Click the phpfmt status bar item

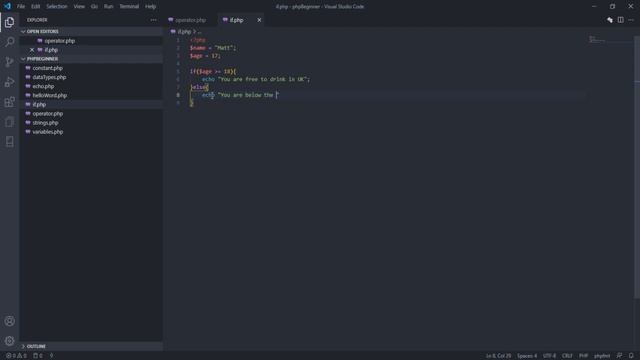pos(602,356)
